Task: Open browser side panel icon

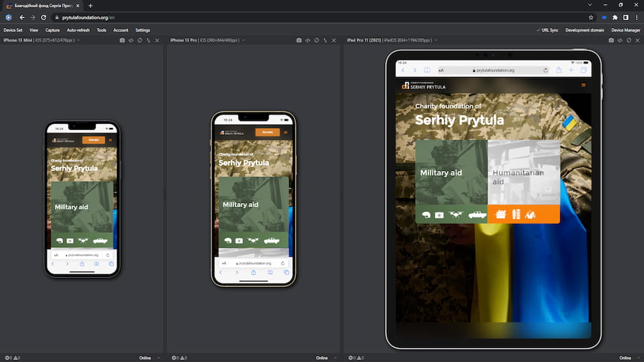Action: [x=625, y=17]
